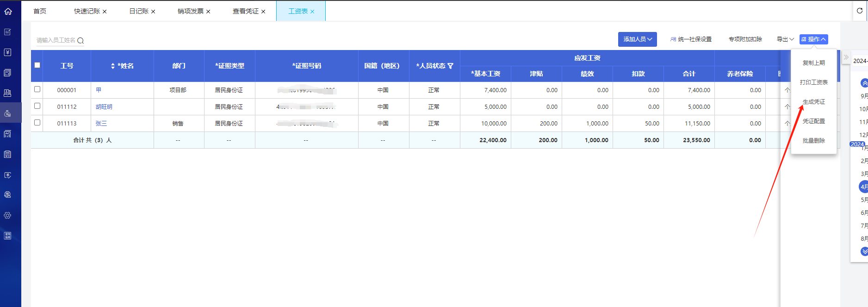Click the refresh icon at top right
The width and height of the screenshot is (868, 307).
click(x=860, y=11)
